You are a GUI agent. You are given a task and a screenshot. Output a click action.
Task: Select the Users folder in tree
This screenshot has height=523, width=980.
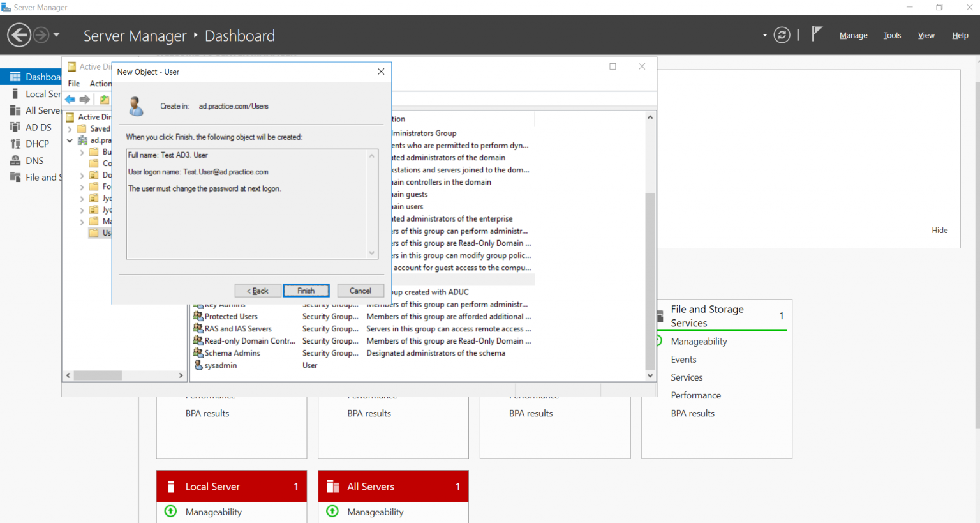pos(101,233)
